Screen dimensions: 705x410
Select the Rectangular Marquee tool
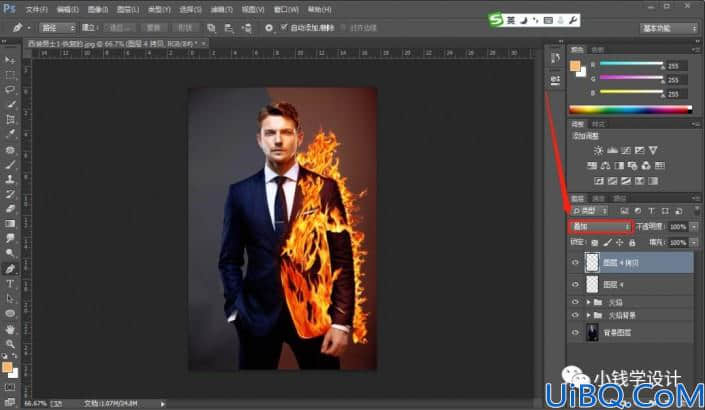[10, 75]
